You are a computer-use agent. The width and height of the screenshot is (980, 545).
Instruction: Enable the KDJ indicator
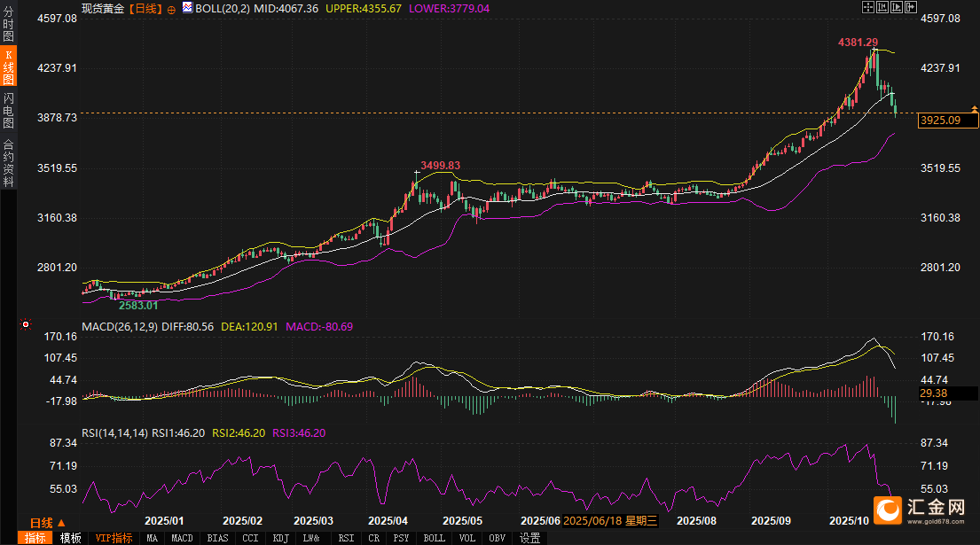coord(280,538)
